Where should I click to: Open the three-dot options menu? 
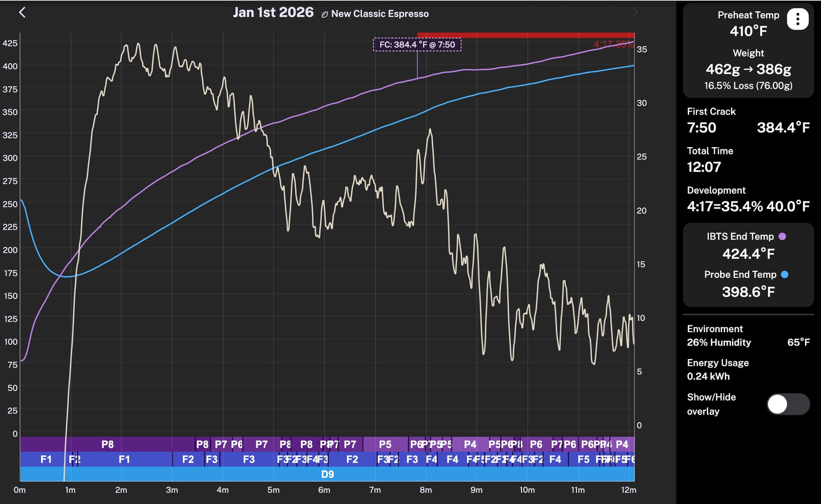tap(797, 19)
